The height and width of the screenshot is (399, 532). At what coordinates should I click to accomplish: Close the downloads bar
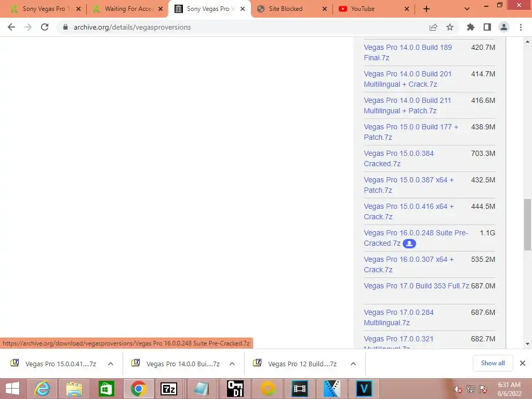tap(523, 363)
